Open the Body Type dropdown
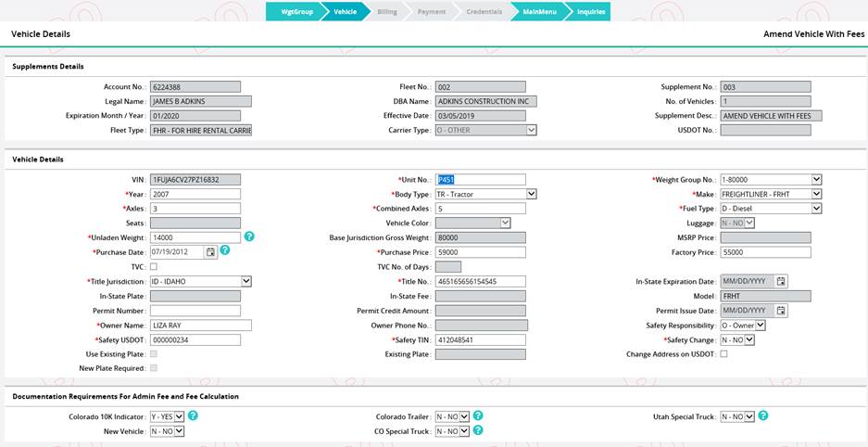The image size is (868, 447). click(532, 194)
